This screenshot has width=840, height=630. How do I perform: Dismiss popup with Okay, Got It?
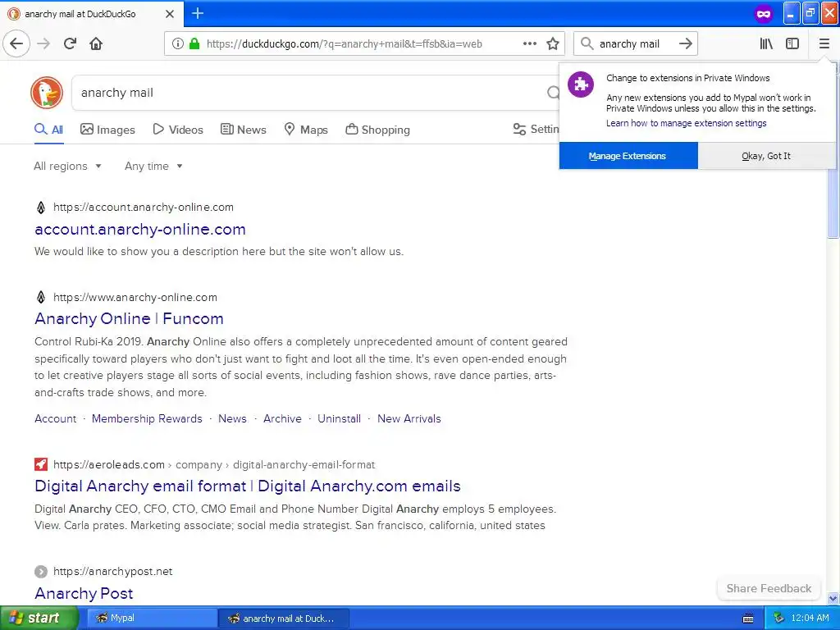[766, 156]
